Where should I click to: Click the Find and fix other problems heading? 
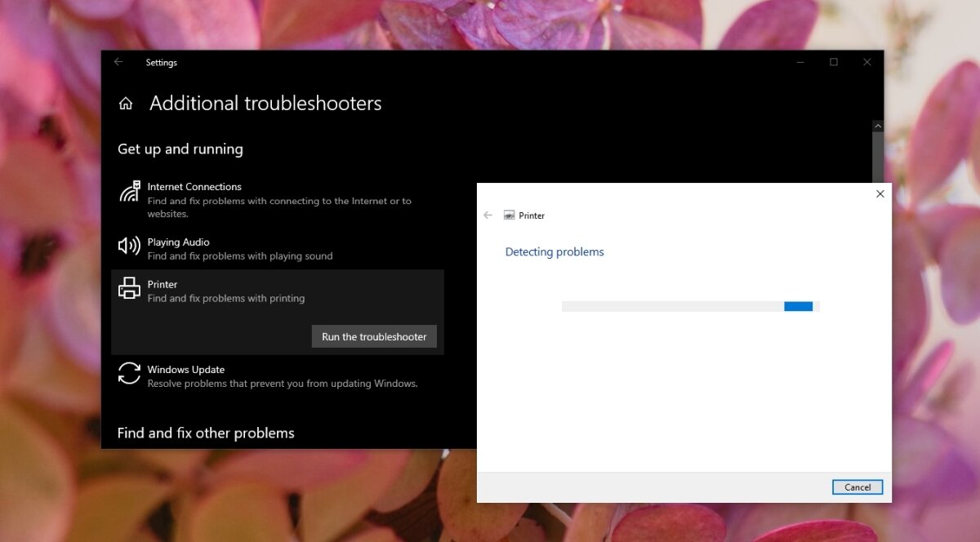tap(206, 433)
